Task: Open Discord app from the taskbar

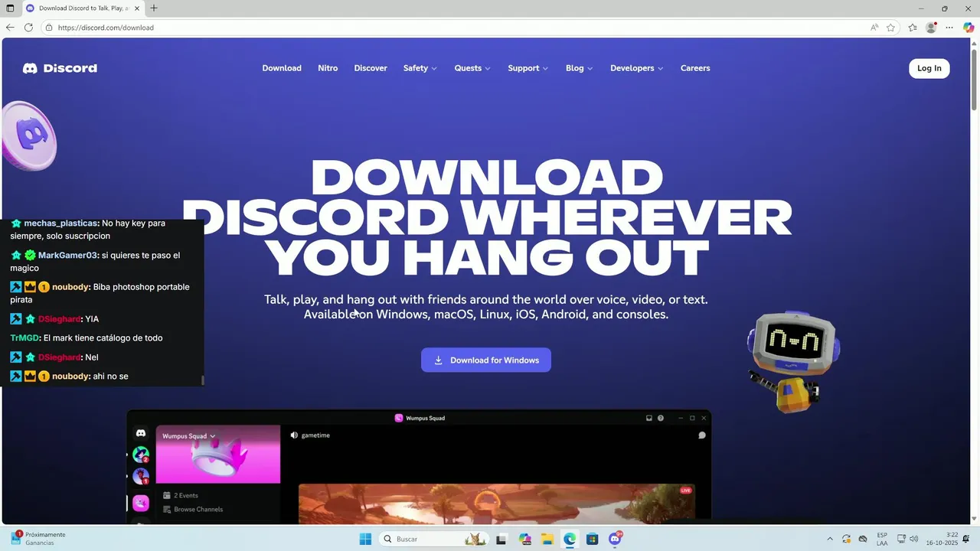Action: 615,540
